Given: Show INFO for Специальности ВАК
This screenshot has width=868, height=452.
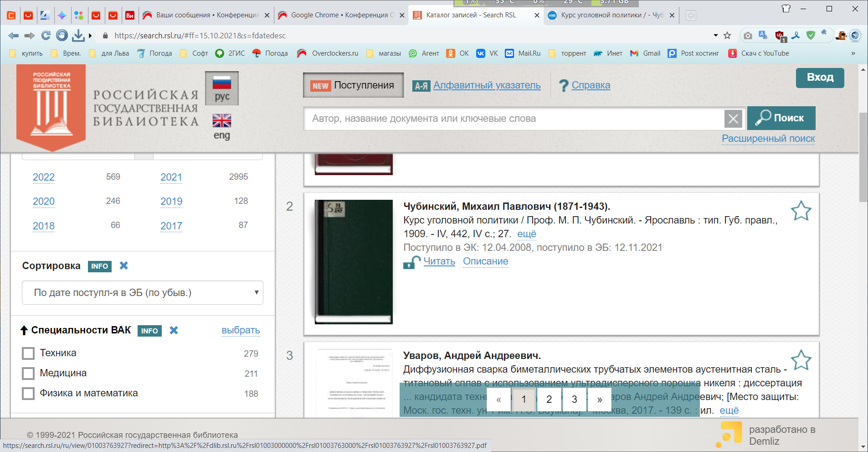Looking at the screenshot, I should tap(149, 331).
